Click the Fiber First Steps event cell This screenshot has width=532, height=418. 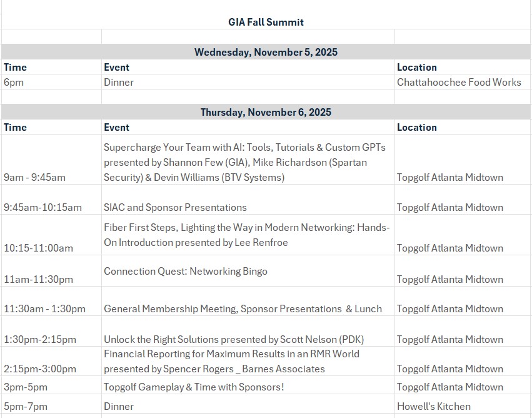click(246, 235)
